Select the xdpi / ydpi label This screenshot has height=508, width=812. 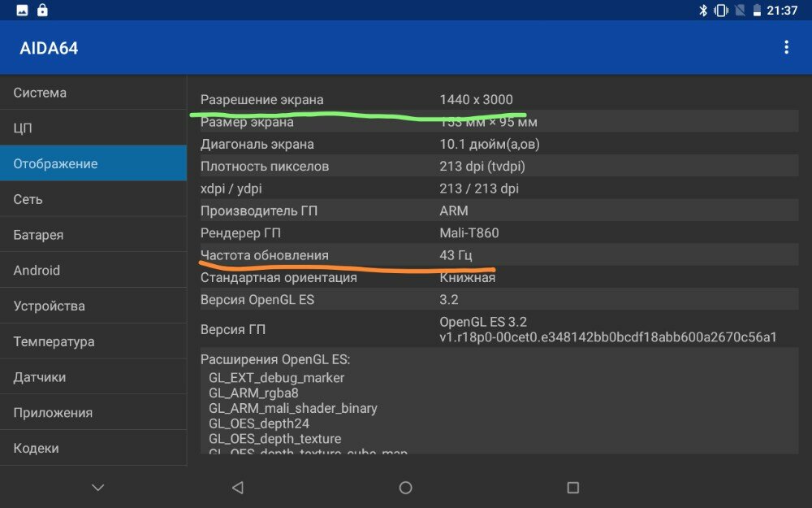point(231,189)
